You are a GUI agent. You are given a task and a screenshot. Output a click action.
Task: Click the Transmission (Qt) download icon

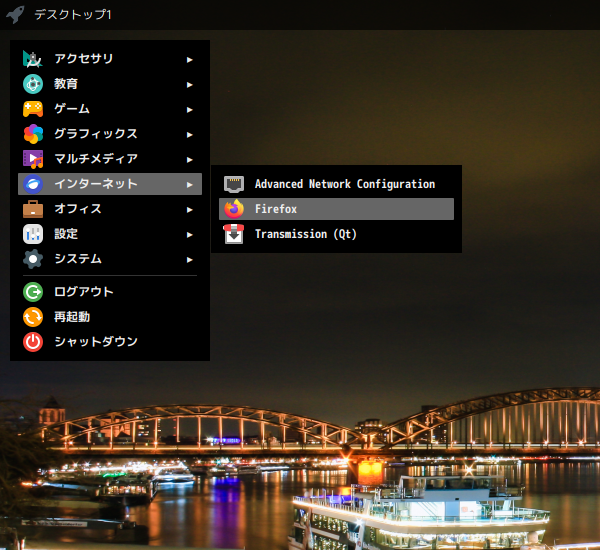(234, 234)
